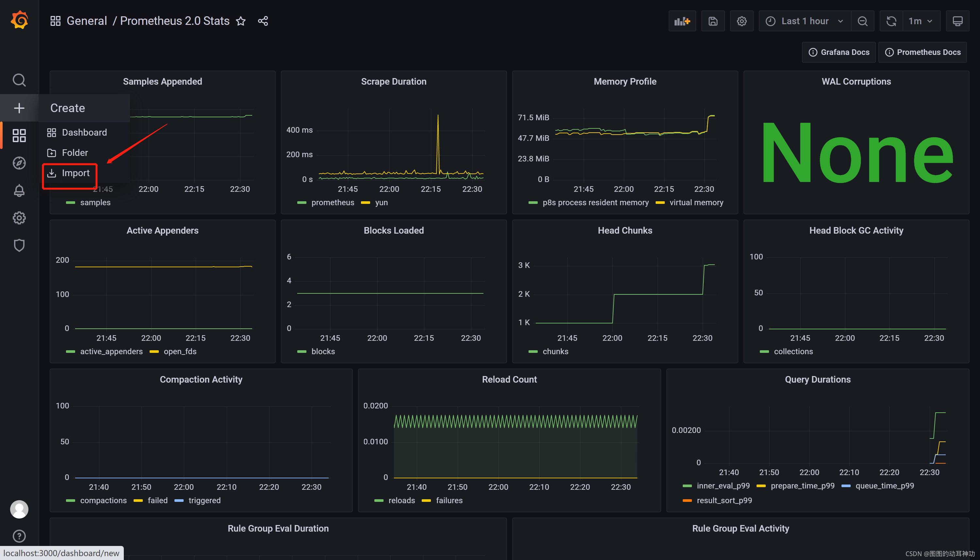980x560 pixels.
Task: Open the Prometheus Docs link
Action: [x=922, y=52]
